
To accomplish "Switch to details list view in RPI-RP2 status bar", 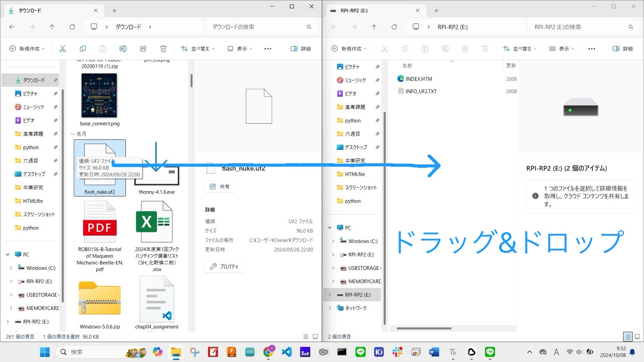I will 627,336.
